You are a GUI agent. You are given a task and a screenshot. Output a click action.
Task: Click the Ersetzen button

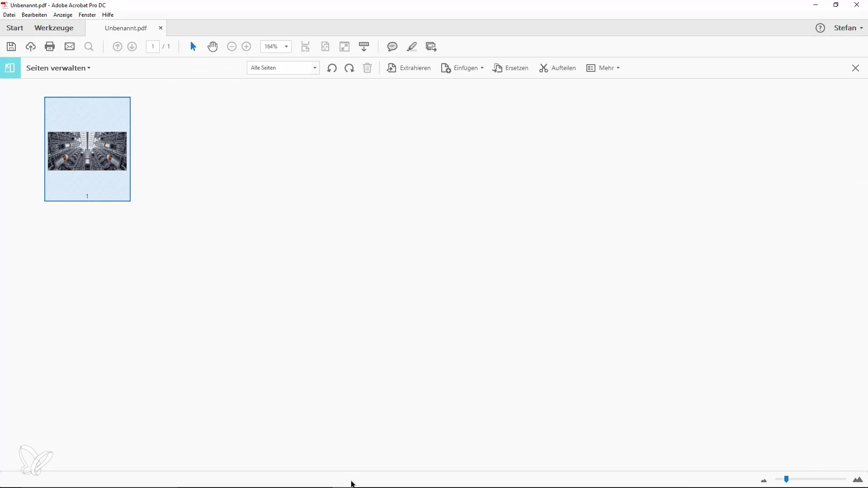[x=510, y=68]
